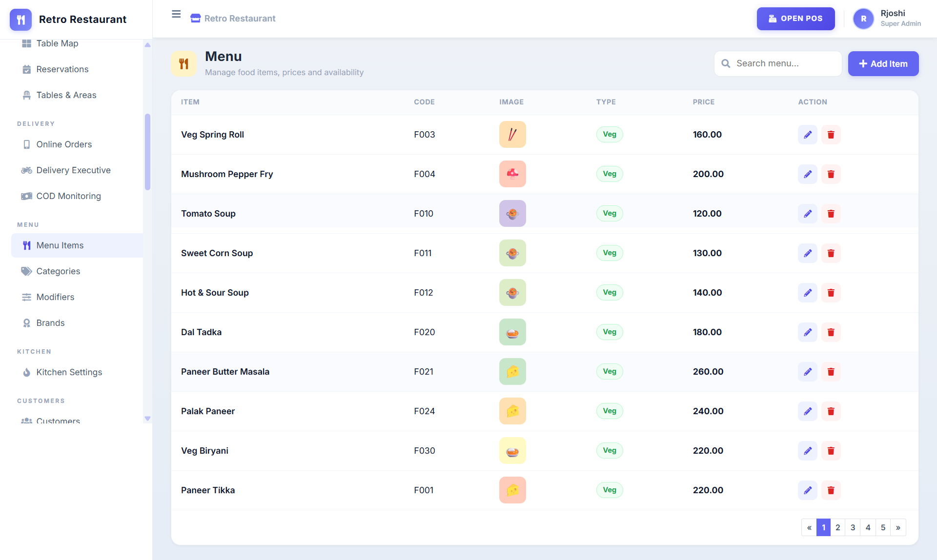The width and height of the screenshot is (937, 560).
Task: Delete the Mushroom Pepper Fry item
Action: pos(831,174)
